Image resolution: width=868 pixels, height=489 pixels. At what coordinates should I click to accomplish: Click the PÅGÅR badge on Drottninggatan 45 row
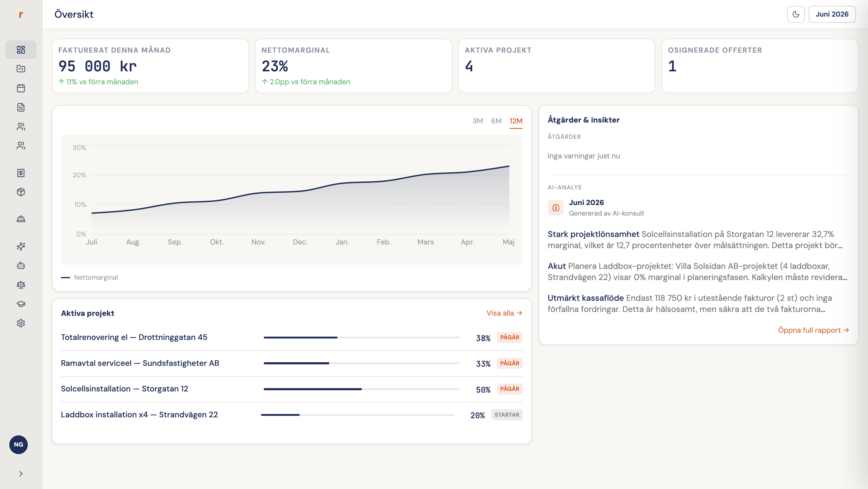pos(509,337)
